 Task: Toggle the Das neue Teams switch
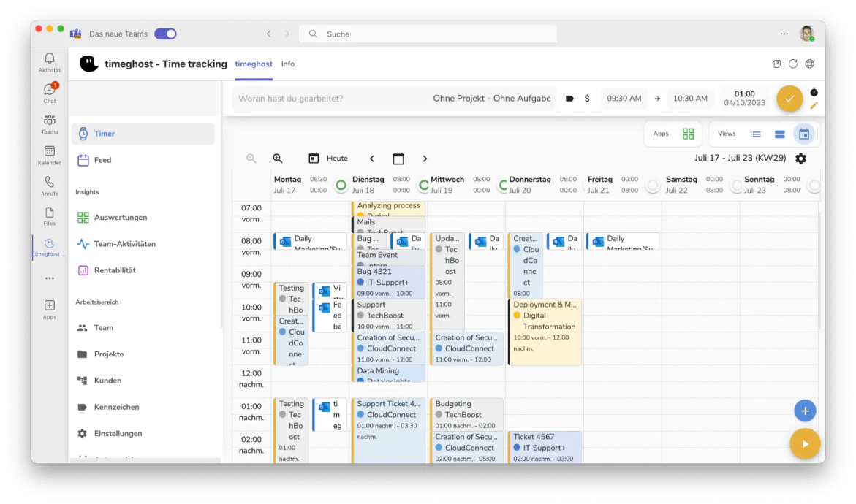click(167, 34)
